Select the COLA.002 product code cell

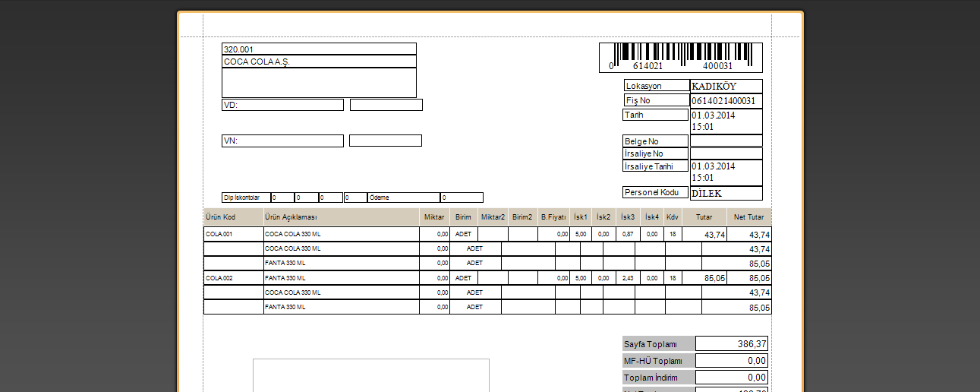(x=233, y=278)
